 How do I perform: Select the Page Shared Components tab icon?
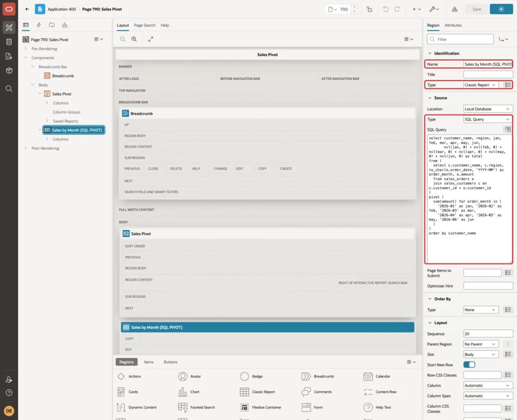[65, 25]
